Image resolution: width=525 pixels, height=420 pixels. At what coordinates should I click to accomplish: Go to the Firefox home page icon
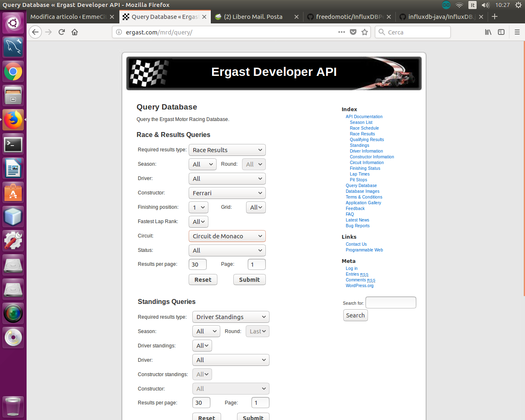[75, 32]
